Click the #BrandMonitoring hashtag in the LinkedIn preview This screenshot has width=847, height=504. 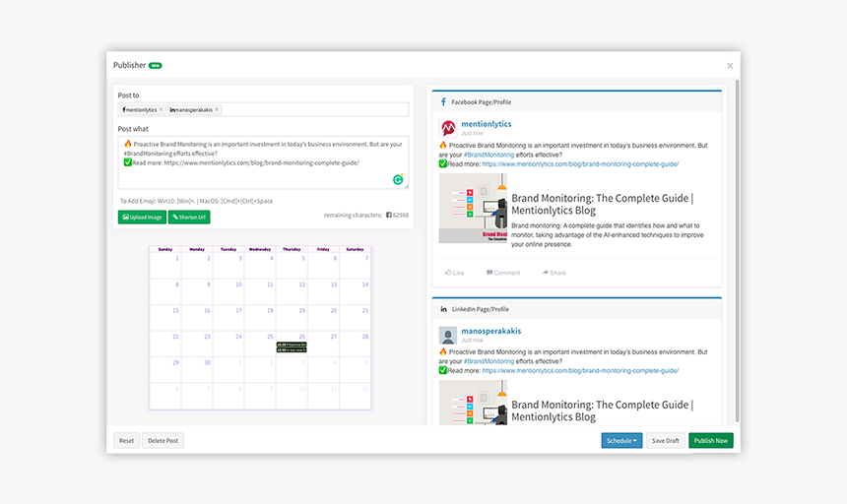click(x=489, y=361)
